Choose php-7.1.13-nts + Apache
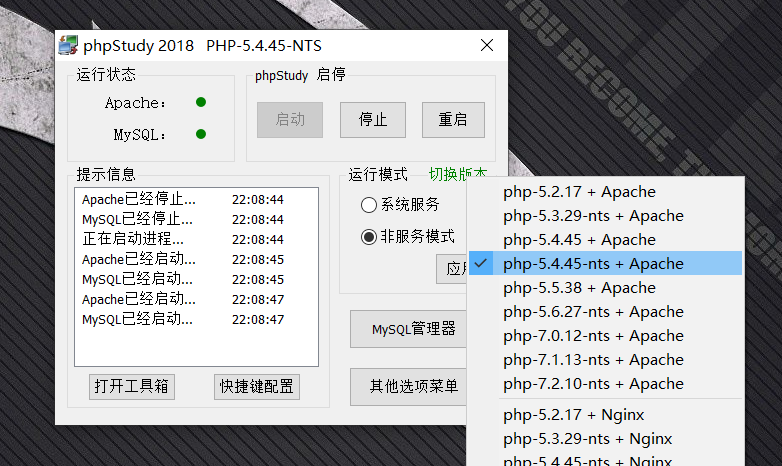This screenshot has width=782, height=466. tap(605, 359)
